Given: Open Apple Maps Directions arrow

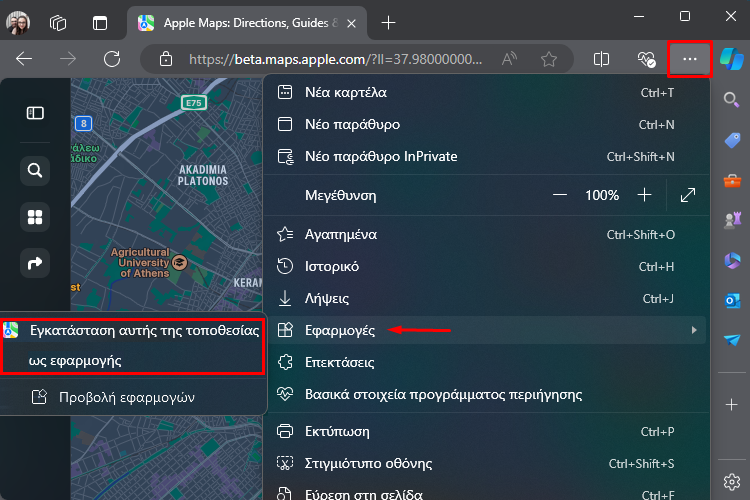Looking at the screenshot, I should pyautogui.click(x=35, y=263).
